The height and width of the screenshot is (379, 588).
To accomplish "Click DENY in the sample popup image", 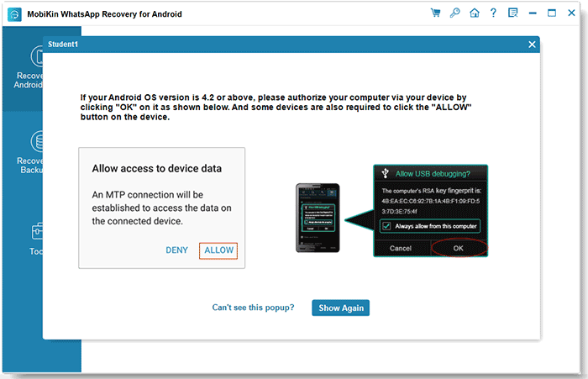I will tap(176, 250).
